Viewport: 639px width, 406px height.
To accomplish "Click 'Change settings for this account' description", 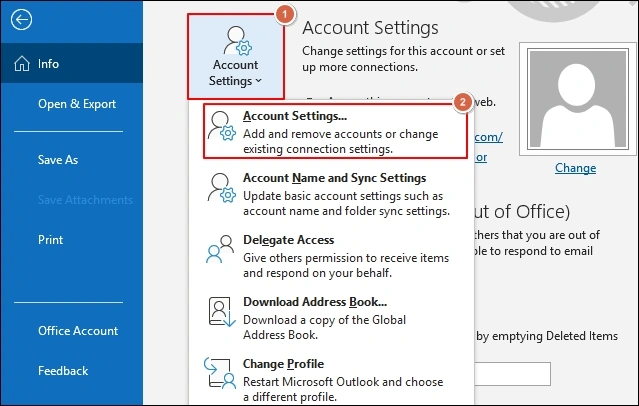I will pos(403,59).
